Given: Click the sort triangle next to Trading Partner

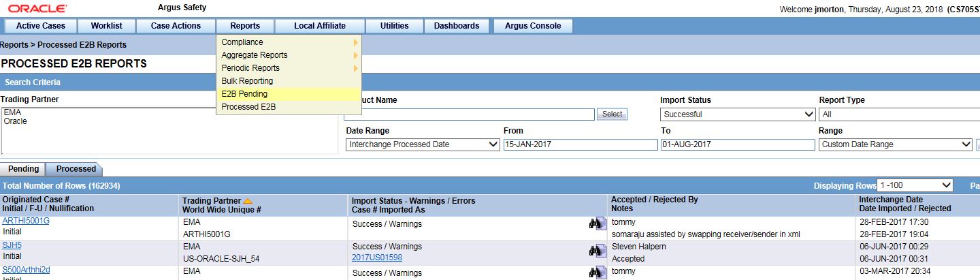Looking at the screenshot, I should pyautogui.click(x=248, y=201).
